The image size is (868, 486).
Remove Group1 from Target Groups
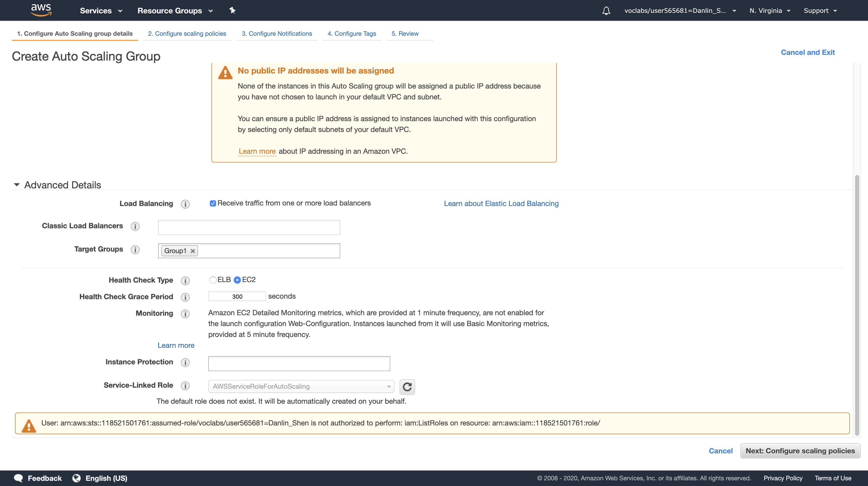[x=193, y=251]
